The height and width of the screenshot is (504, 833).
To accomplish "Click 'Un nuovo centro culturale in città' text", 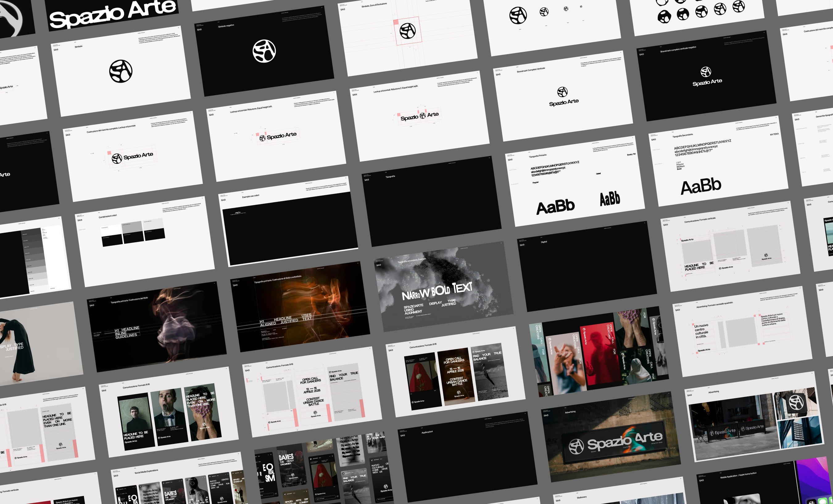I will click(x=702, y=331).
